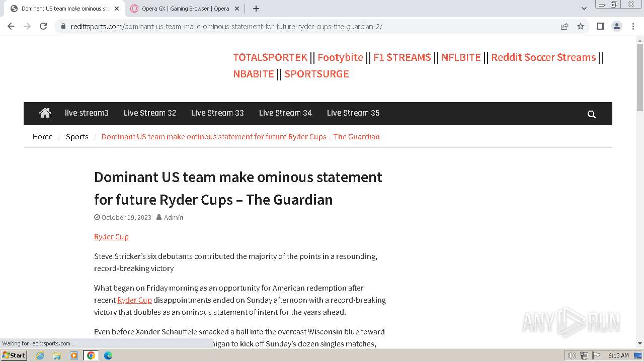Open Reddit Soccer Streams link
Image resolution: width=644 pixels, height=362 pixels.
543,57
